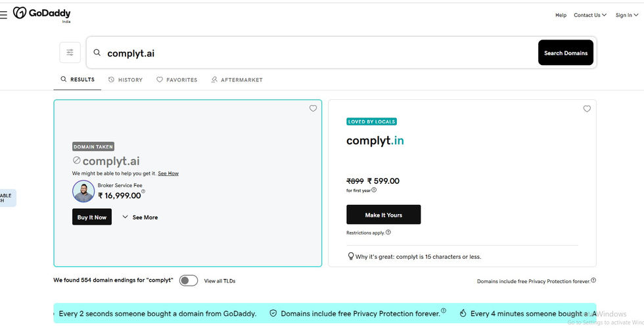
Task: Open the hamburger menu icon
Action: (3, 15)
